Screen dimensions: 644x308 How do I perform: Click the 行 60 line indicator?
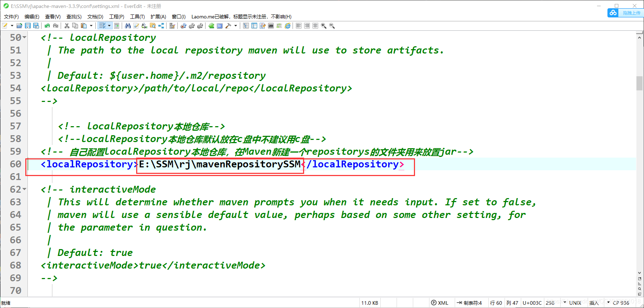496,303
